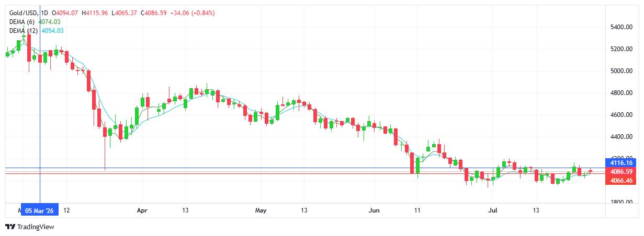Click the 05 Mar '26 date label
Screen dimensions: 644x236
click(x=39, y=210)
